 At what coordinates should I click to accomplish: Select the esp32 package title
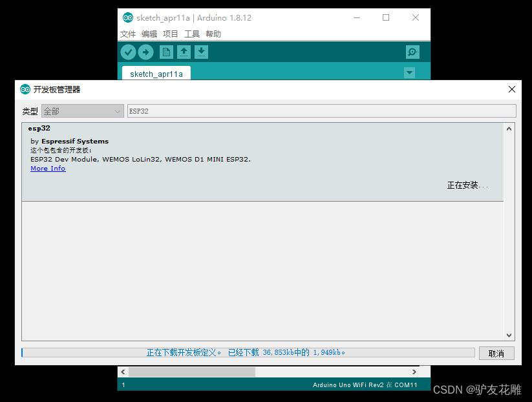click(39, 128)
